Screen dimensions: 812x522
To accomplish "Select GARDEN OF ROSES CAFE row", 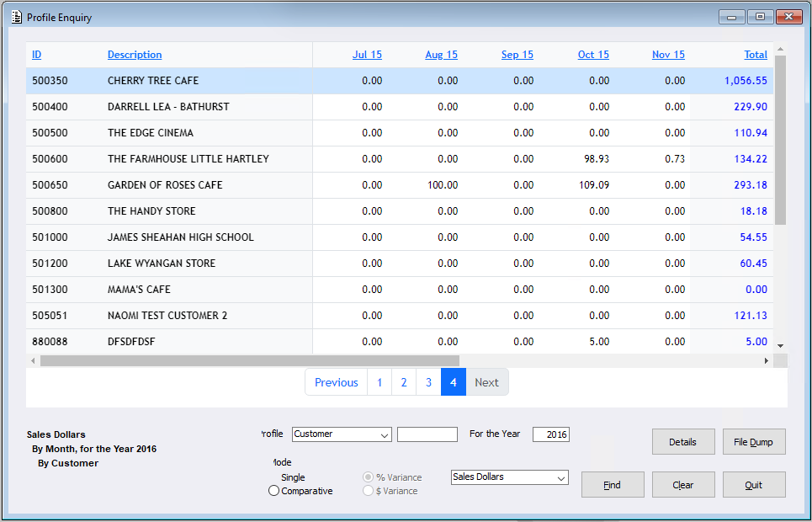I will click(x=399, y=185).
